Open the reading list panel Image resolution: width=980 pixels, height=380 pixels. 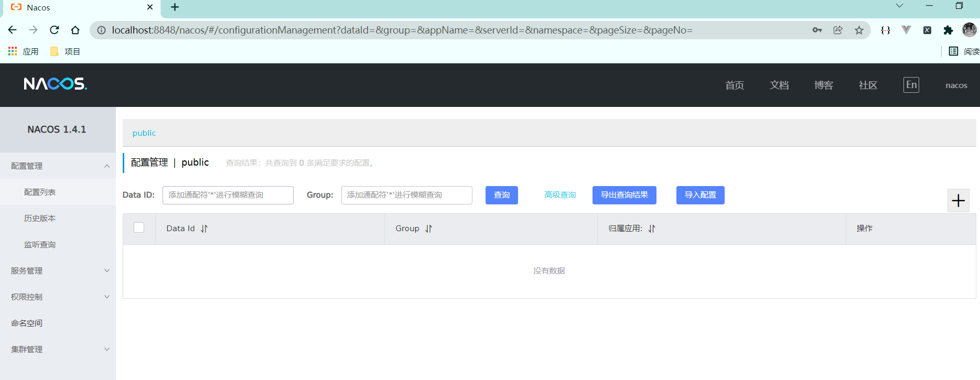pyautogui.click(x=964, y=51)
